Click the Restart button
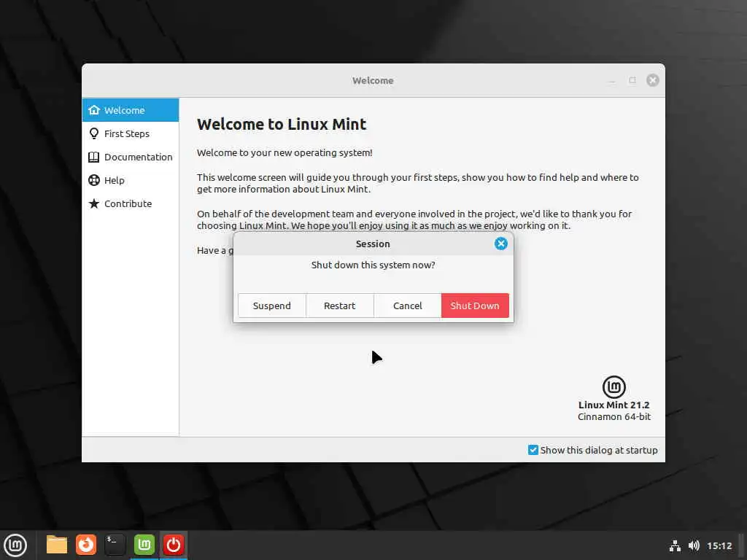 [x=340, y=306]
